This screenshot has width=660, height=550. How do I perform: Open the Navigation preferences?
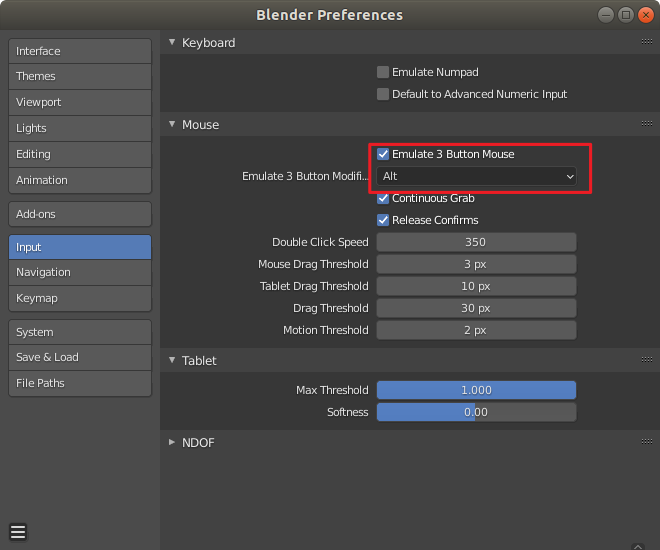pos(80,273)
